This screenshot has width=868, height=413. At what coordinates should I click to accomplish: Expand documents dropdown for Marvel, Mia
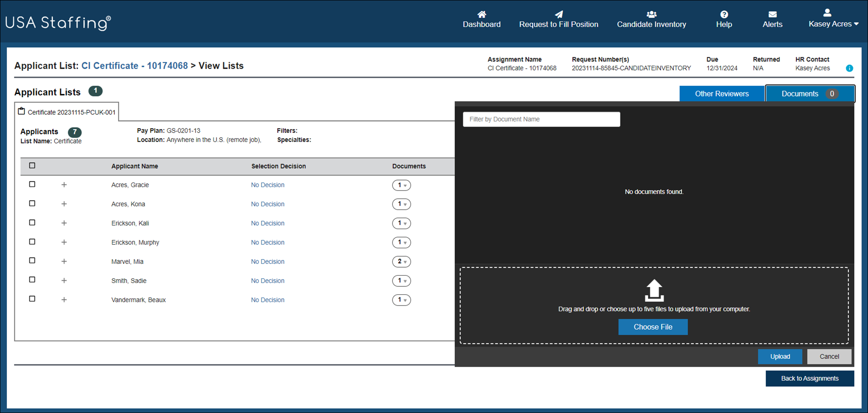401,262
